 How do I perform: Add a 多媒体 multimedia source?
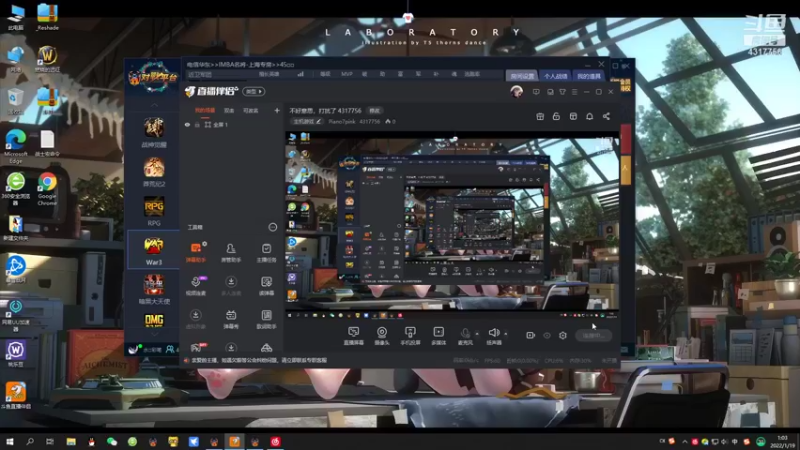(438, 336)
